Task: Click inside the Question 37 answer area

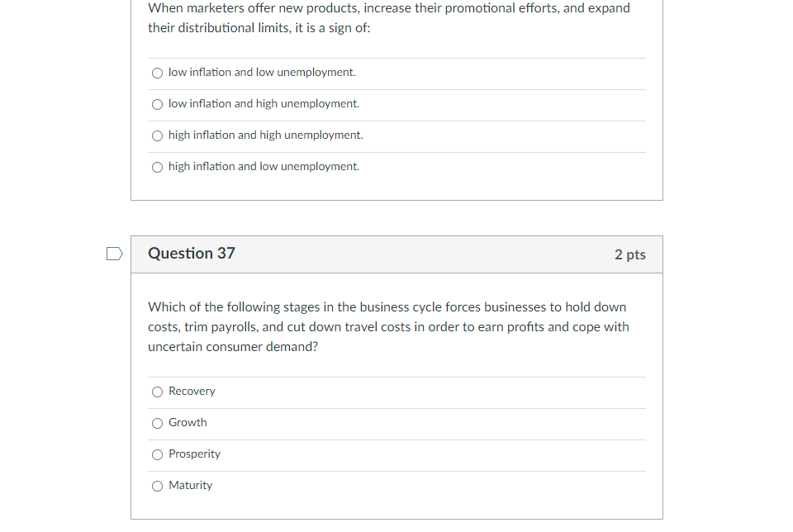Action: [x=396, y=438]
